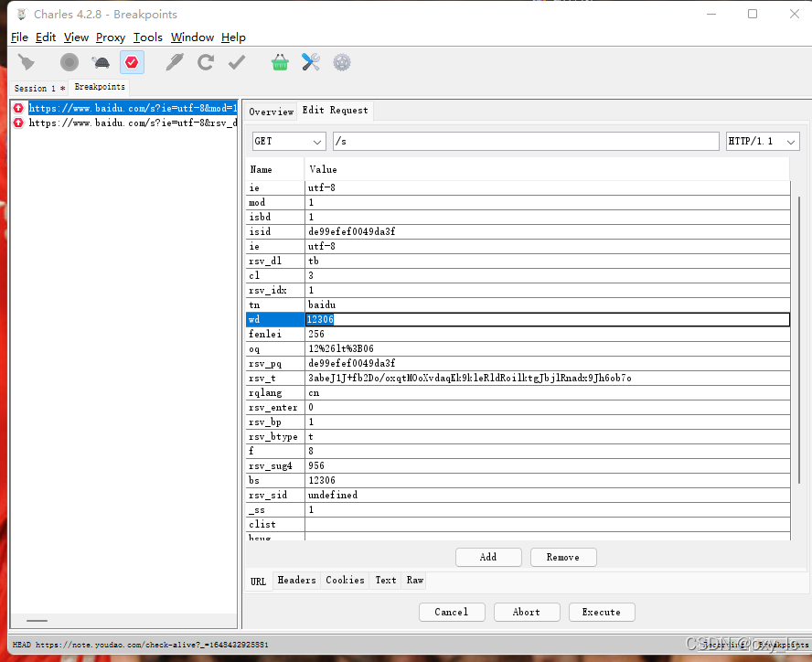Select the Edit Request tab
This screenshot has height=662, width=812.
tap(335, 111)
